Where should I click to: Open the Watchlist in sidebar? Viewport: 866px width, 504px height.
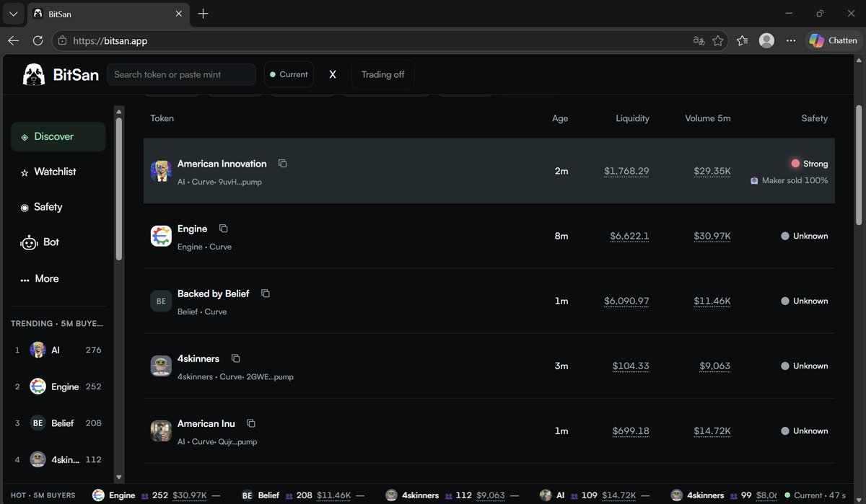tap(58, 172)
